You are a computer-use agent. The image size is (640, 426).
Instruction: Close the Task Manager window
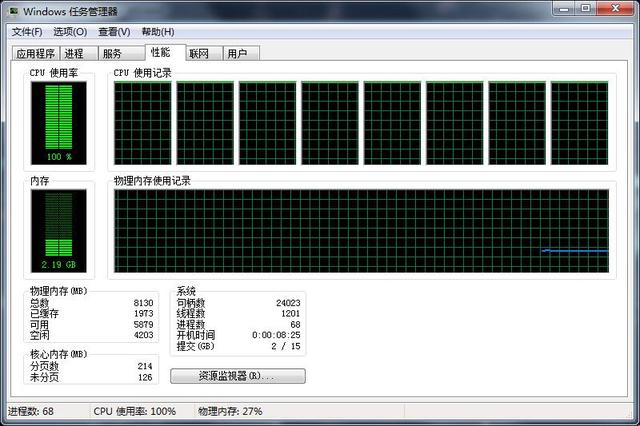point(616,8)
